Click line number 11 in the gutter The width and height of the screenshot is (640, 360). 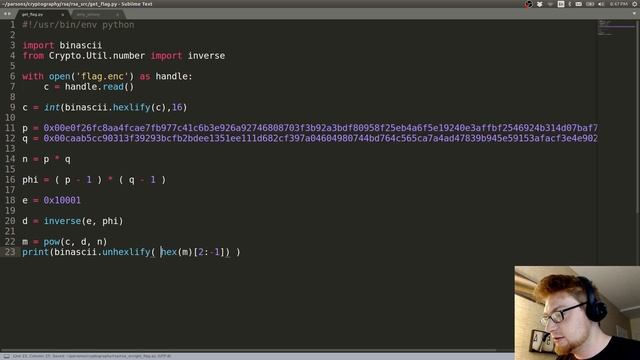(x=10, y=128)
